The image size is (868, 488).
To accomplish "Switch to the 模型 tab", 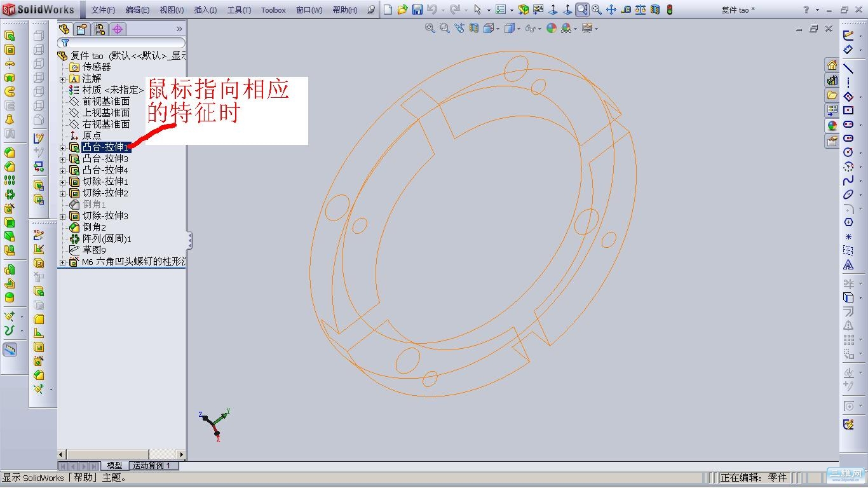I will coord(114,466).
